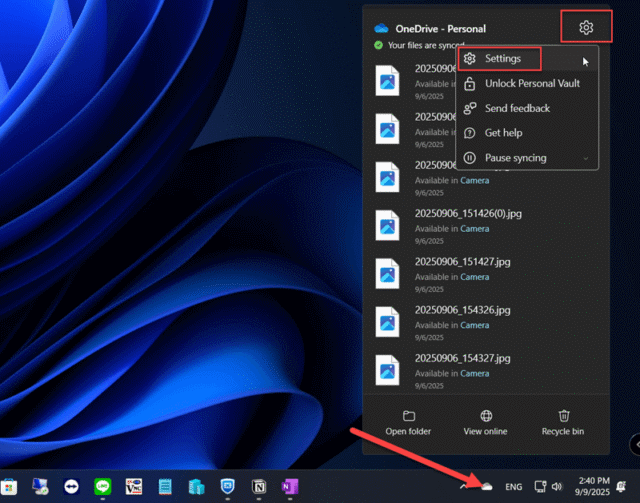Viewport: 640px width, 503px height.
Task: Click the 9/6/2025 date under 20250906_154327.jpg
Action: (x=429, y=386)
